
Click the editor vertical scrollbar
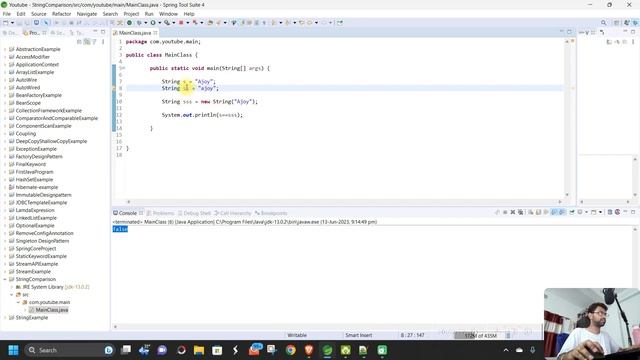tap(567, 118)
